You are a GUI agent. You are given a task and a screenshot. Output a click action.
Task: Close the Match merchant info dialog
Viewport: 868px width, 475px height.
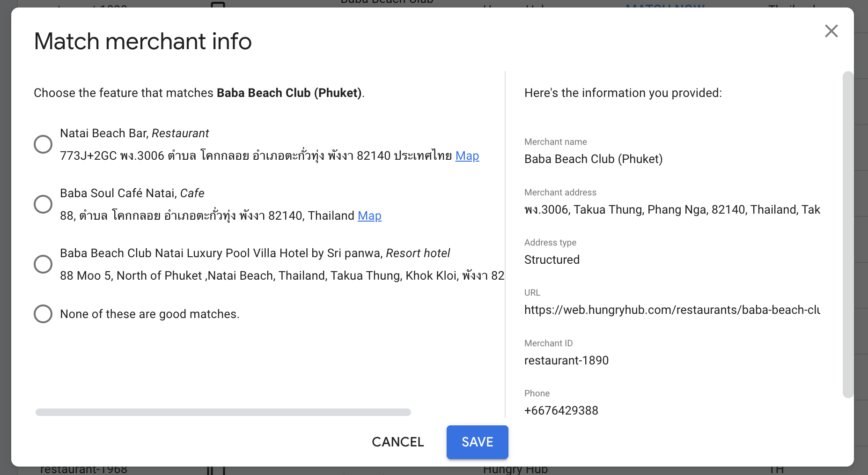coord(831,31)
